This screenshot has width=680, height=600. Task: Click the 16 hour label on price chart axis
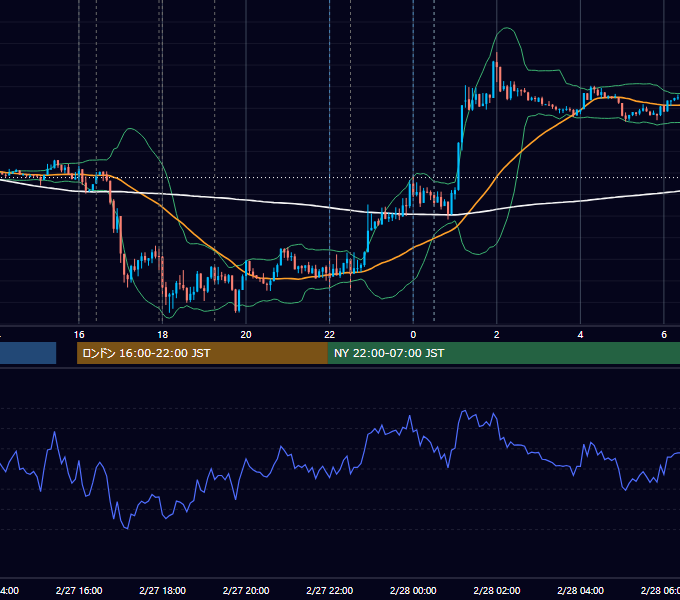79,335
